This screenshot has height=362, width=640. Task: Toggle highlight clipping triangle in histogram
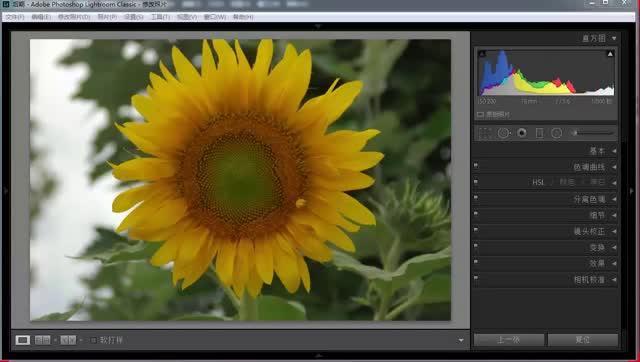coord(610,53)
